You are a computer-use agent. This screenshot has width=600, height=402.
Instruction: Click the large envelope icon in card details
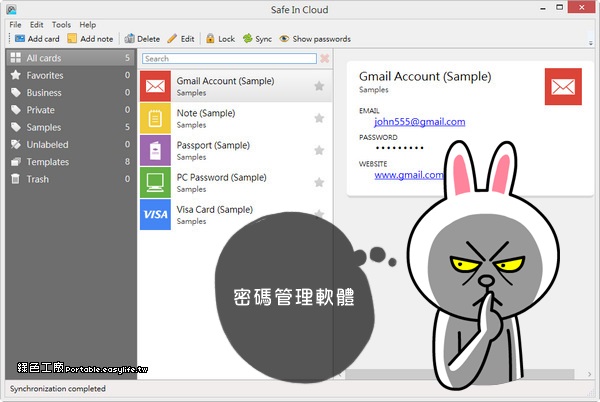pos(563,86)
